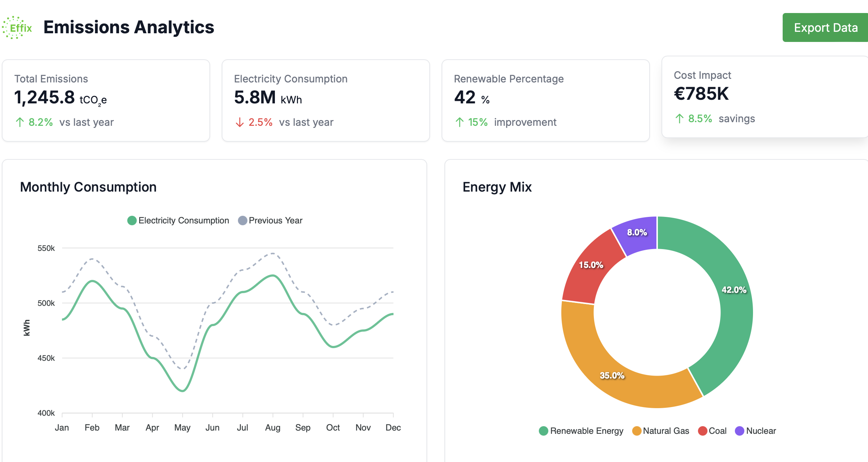Click the Emissions Analytics title

[x=128, y=27]
